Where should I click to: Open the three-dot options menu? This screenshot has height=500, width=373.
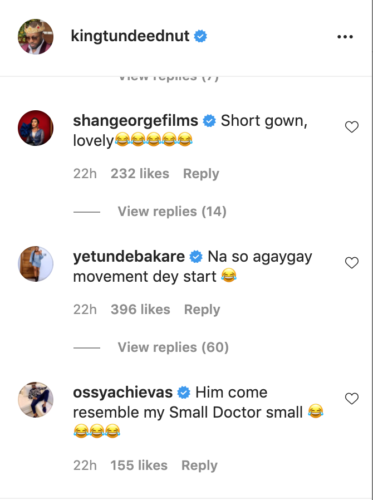point(345,37)
